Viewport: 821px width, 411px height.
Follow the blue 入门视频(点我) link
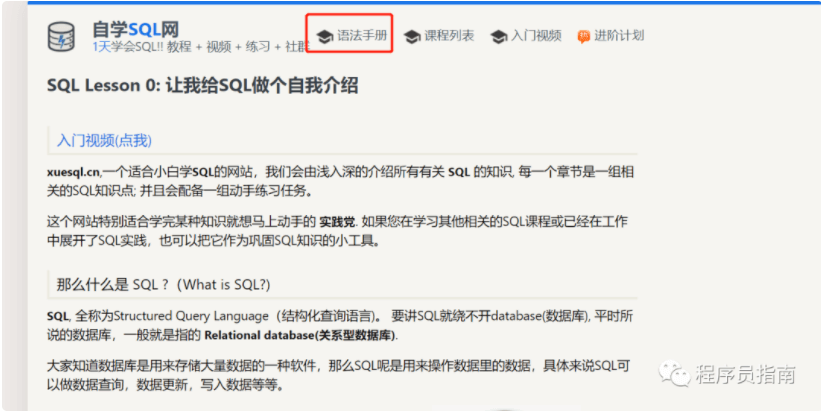click(104, 140)
